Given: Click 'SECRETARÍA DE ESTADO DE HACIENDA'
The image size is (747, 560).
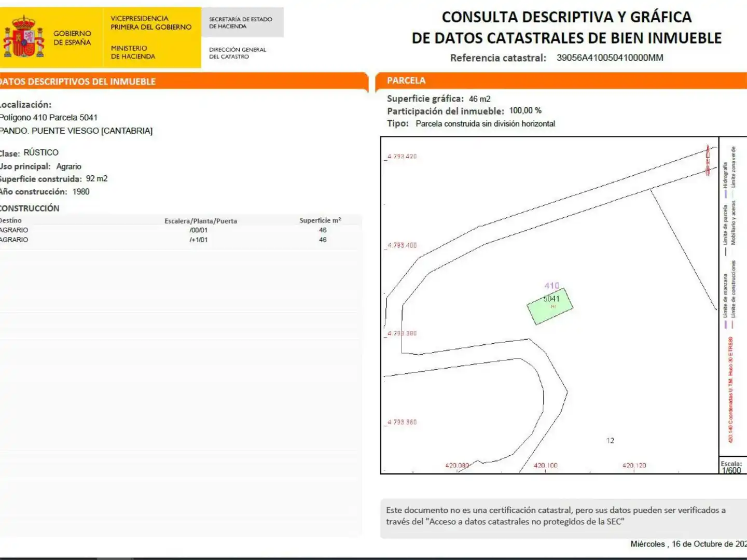Looking at the screenshot, I should [x=240, y=23].
